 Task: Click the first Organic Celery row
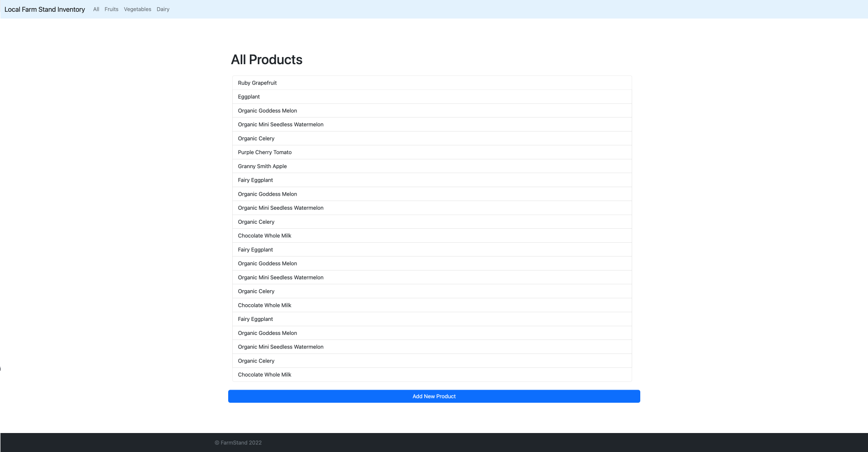click(256, 138)
